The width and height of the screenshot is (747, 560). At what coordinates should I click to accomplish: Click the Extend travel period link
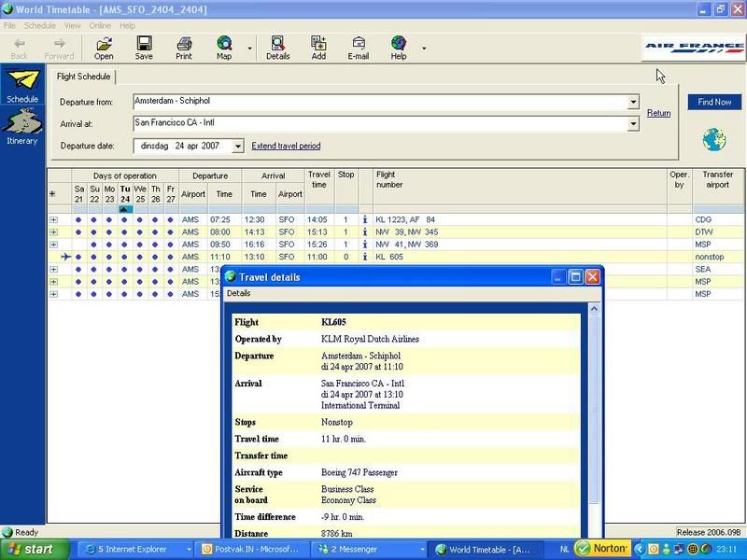tap(286, 146)
